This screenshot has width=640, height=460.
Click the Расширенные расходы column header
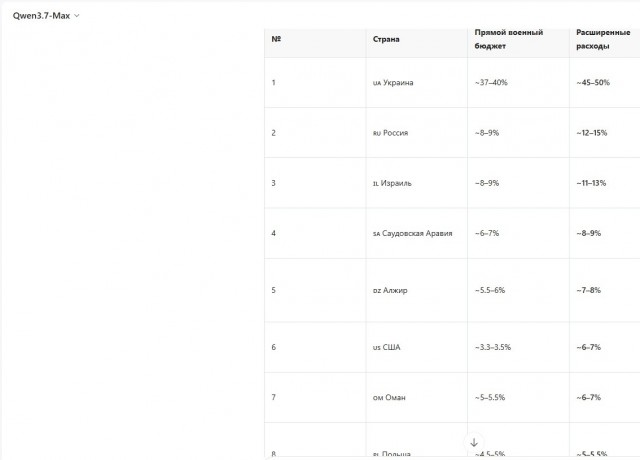coord(603,39)
